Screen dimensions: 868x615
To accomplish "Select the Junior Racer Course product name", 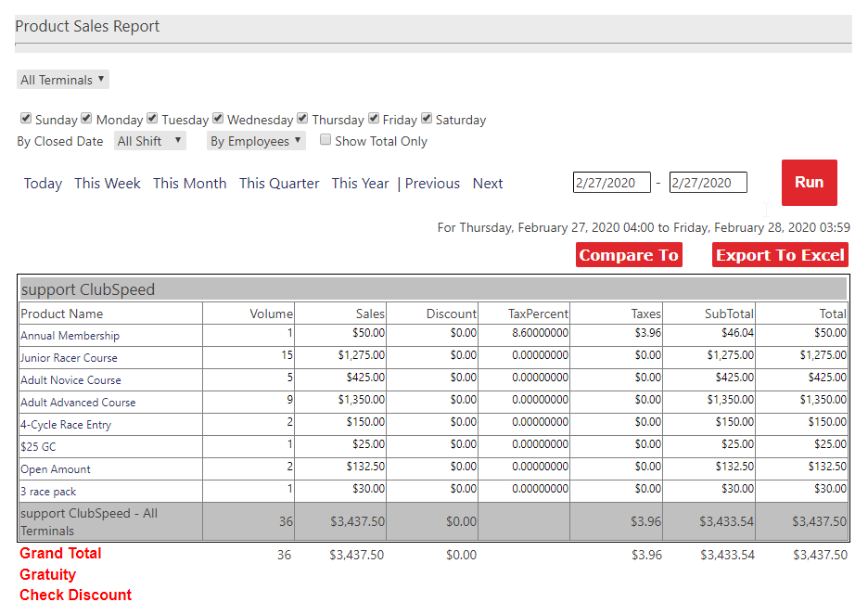I will point(69,358).
